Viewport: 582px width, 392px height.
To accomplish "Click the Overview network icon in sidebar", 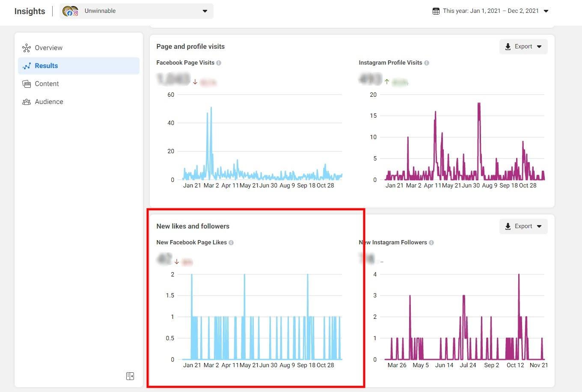I will 27,48.
